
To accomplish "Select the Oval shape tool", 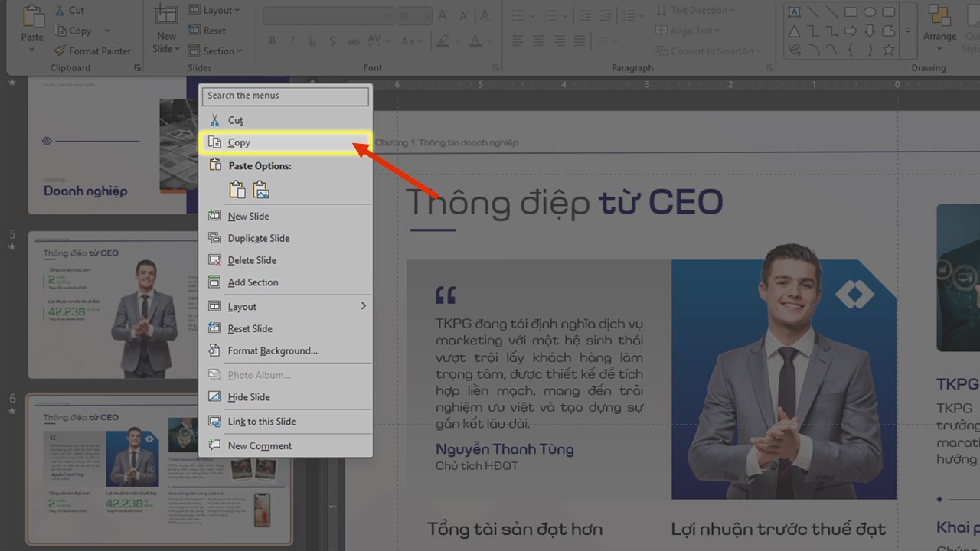I will tap(869, 11).
